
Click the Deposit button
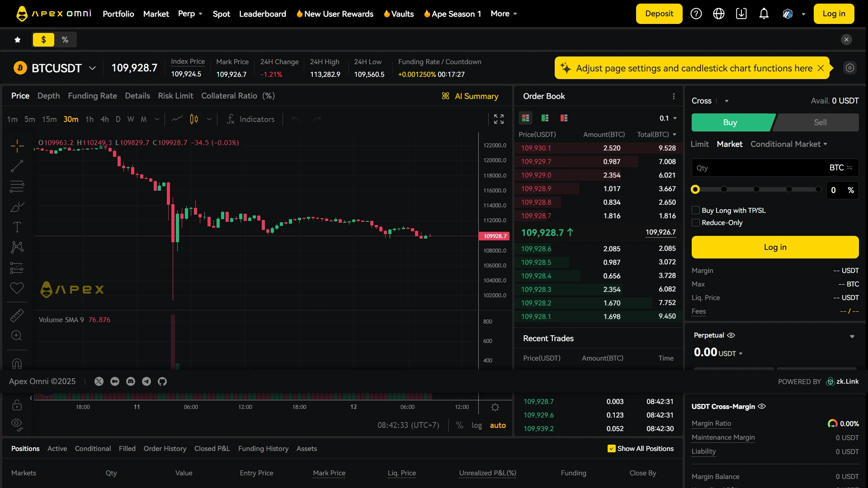tap(659, 14)
